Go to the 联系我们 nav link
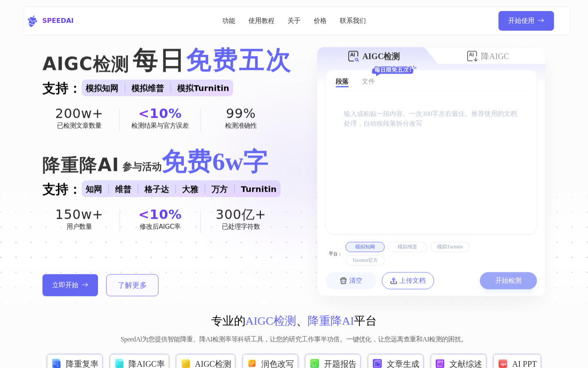The image size is (588, 368). [x=353, y=21]
